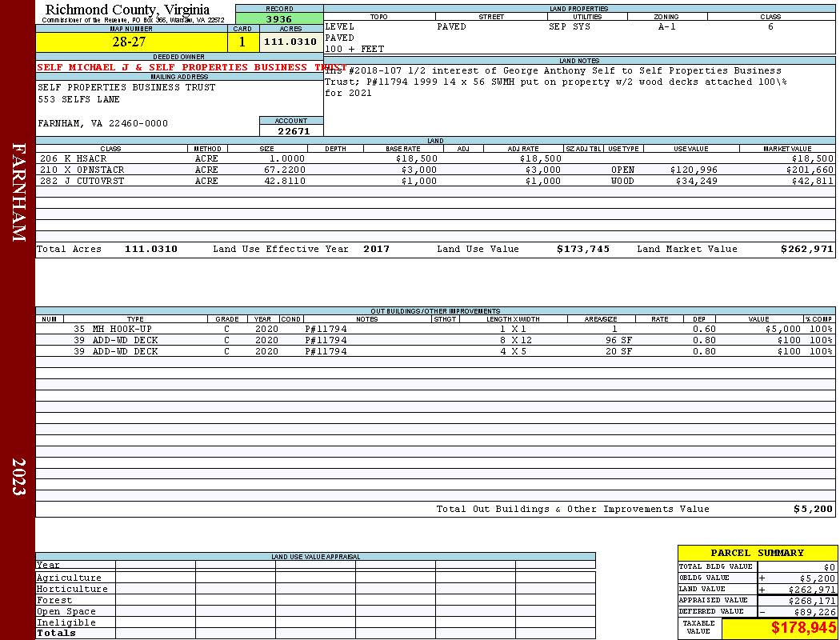The height and width of the screenshot is (640, 840).
Task: Click the OPEN use type cell
Action: pos(622,170)
